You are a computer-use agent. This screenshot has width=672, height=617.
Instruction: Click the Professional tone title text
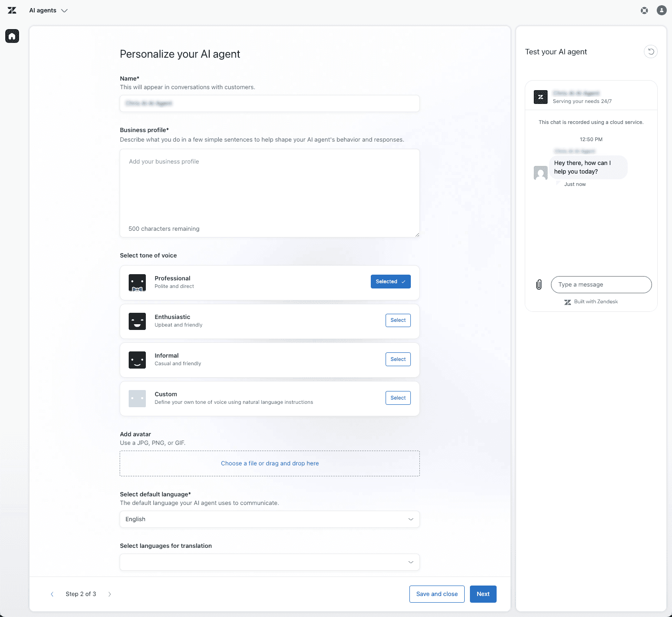tap(173, 278)
